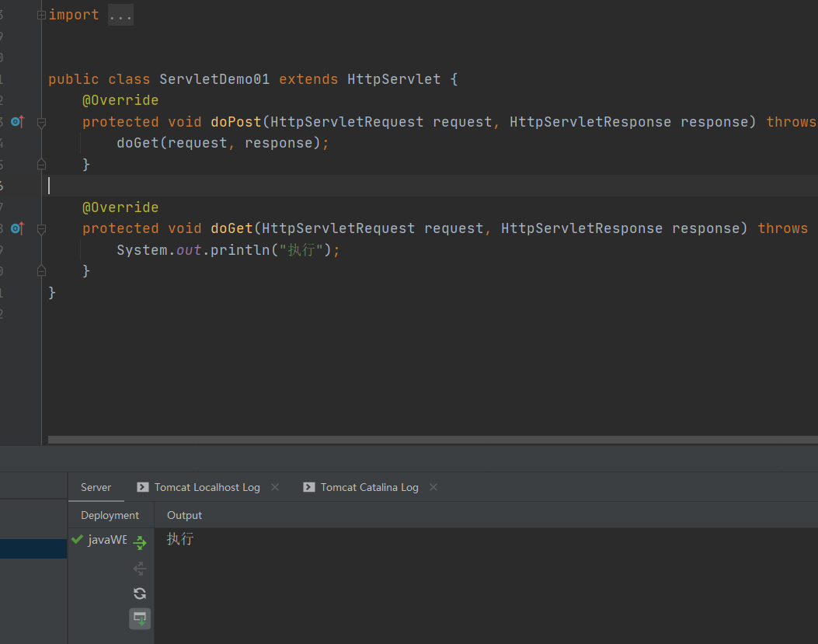
Task: Click the extends keyword
Action: coord(308,79)
